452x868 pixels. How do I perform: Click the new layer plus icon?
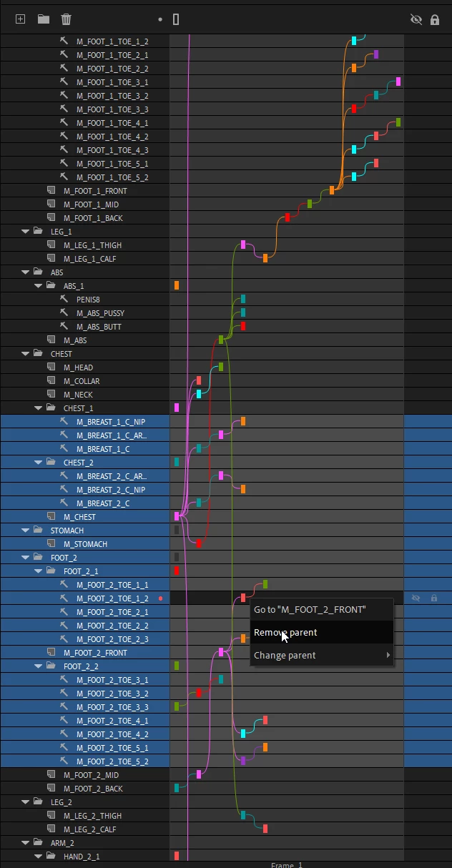(20, 19)
